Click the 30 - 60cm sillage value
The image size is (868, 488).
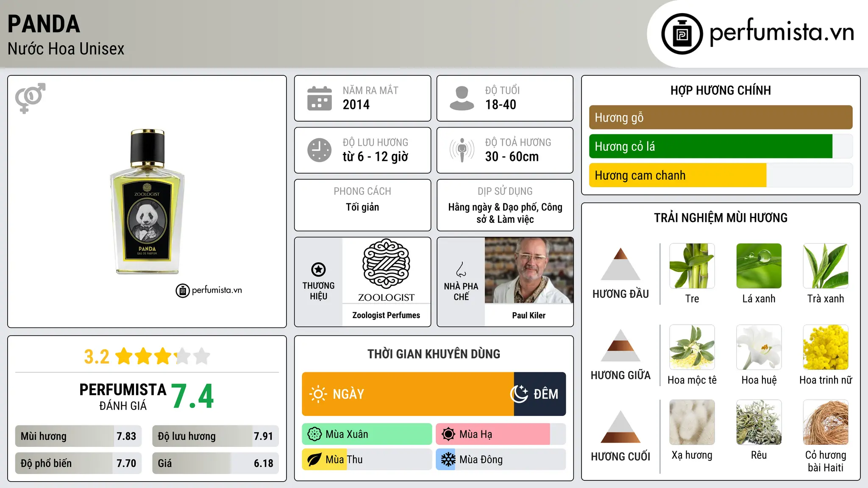[512, 157]
